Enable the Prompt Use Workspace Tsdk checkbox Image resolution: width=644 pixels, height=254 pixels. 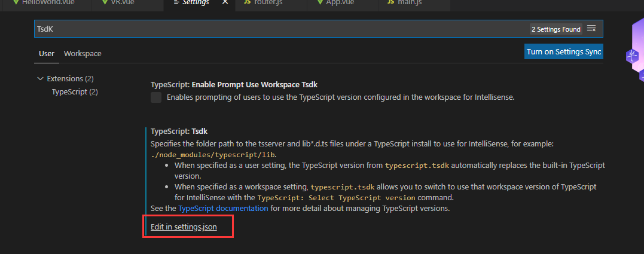156,97
